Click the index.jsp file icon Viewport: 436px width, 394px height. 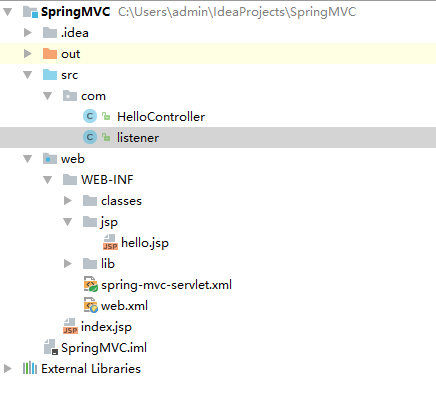point(70,326)
